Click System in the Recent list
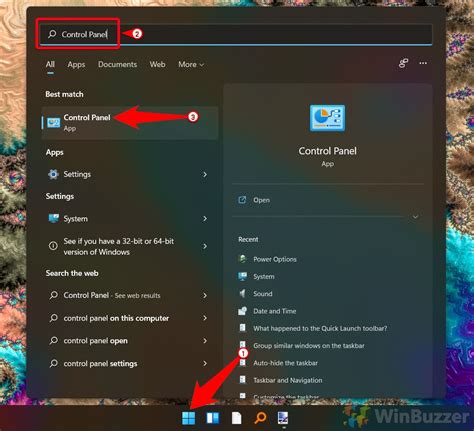The width and height of the screenshot is (474, 431). 264,276
